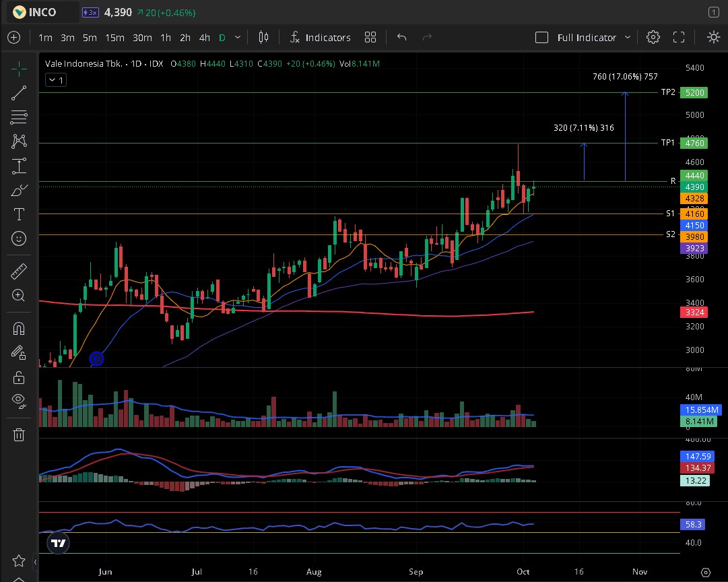The width and height of the screenshot is (728, 582).
Task: Activate the ruler measure tool
Action: coord(19,271)
